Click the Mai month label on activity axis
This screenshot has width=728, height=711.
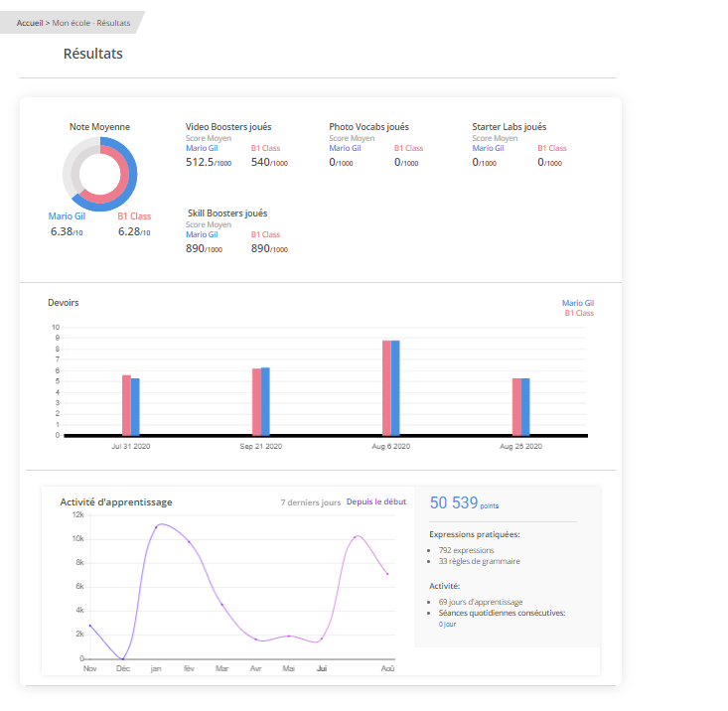coord(288,668)
